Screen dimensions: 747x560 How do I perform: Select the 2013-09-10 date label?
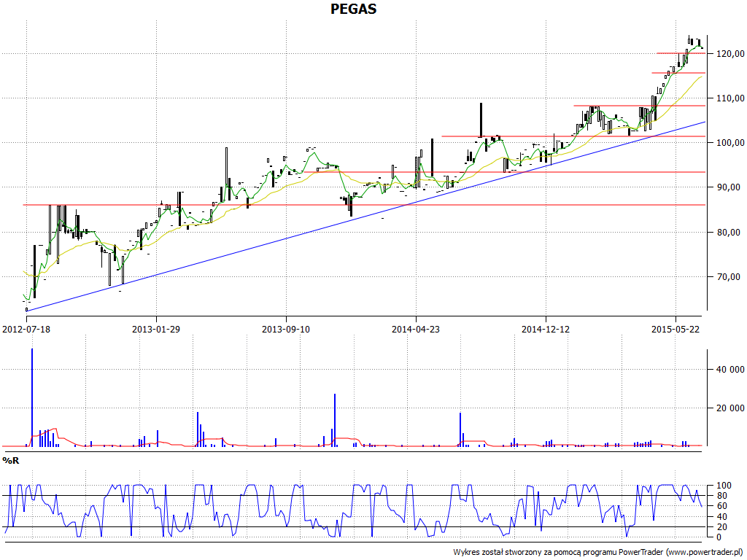pos(286,329)
